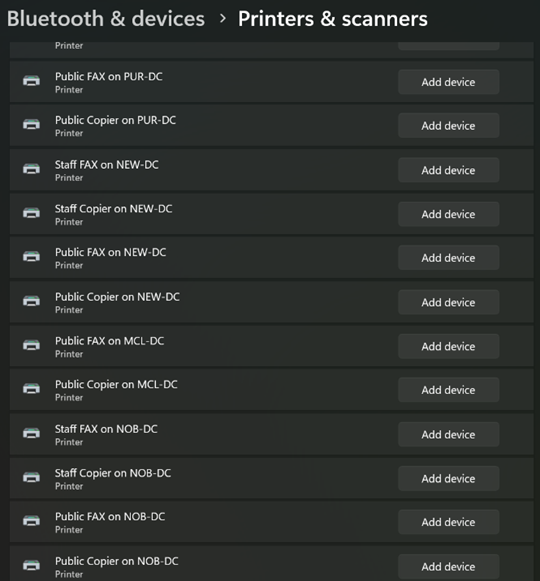Select the Staff FAX on NEW-DC entry
Screen dimensions: 540x581
[272, 170]
